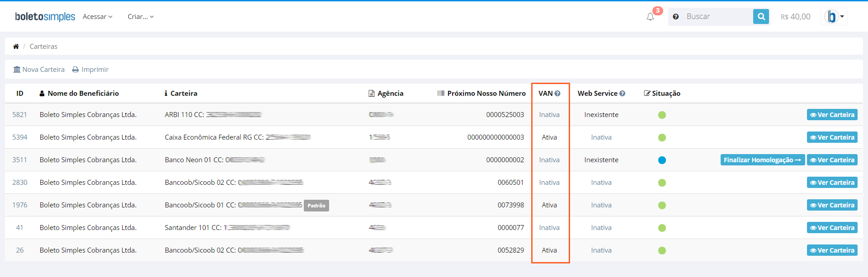Screen dimensions: 868x277
Task: Click VAN status Inativa for ID 41
Action: (x=549, y=228)
